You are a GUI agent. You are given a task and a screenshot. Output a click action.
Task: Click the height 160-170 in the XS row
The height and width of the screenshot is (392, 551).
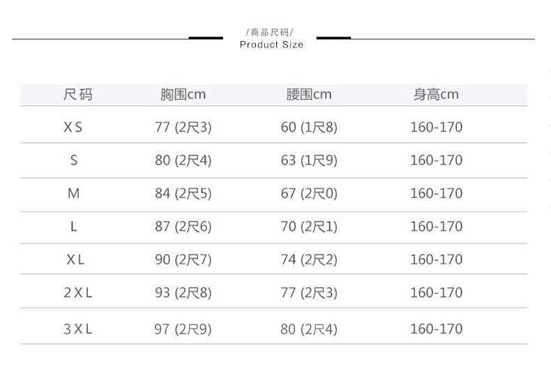(436, 128)
